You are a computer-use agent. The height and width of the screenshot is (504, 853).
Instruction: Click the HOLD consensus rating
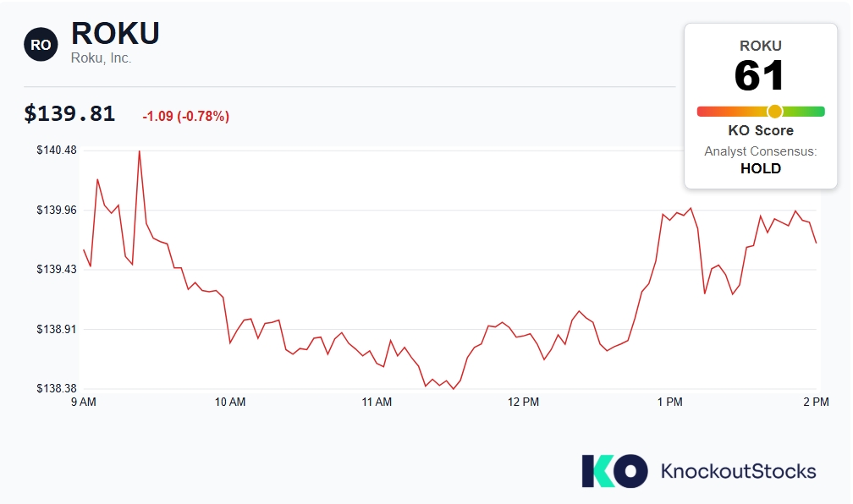(x=761, y=168)
